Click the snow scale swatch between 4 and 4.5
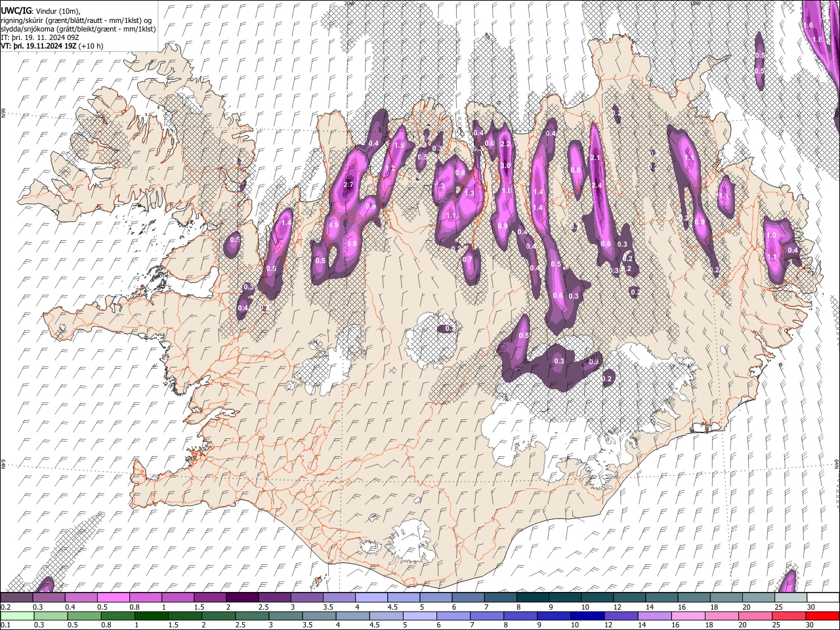The width and height of the screenshot is (840, 630). pyautogui.click(x=371, y=597)
